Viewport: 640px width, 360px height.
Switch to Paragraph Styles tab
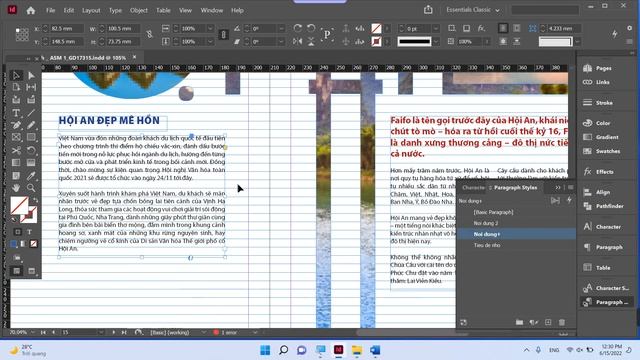coord(515,188)
